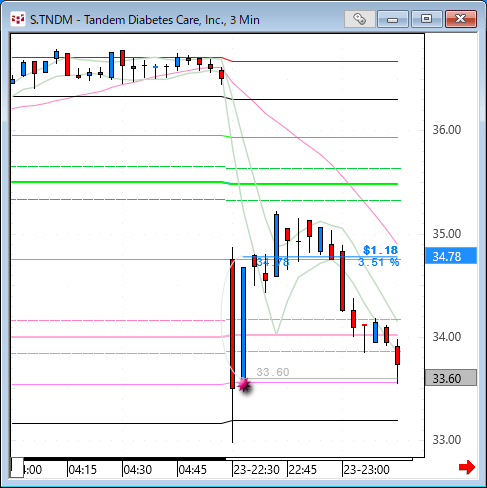The image size is (487, 488).
Task: Click the 33.00 price axis label
Action: (447, 440)
